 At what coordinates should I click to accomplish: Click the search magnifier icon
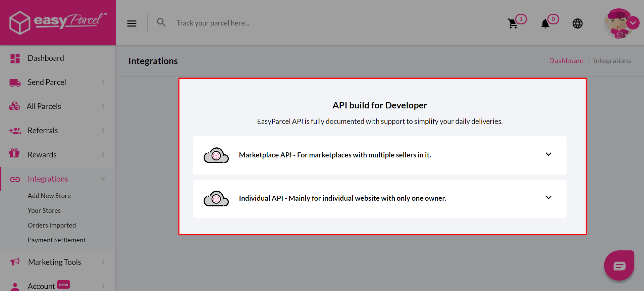pyautogui.click(x=161, y=22)
